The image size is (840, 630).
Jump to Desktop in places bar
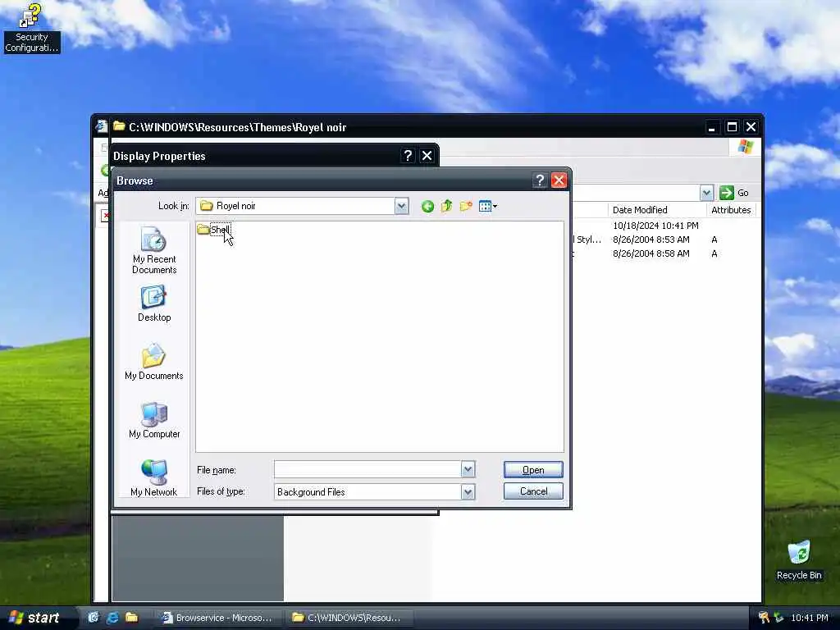point(154,304)
